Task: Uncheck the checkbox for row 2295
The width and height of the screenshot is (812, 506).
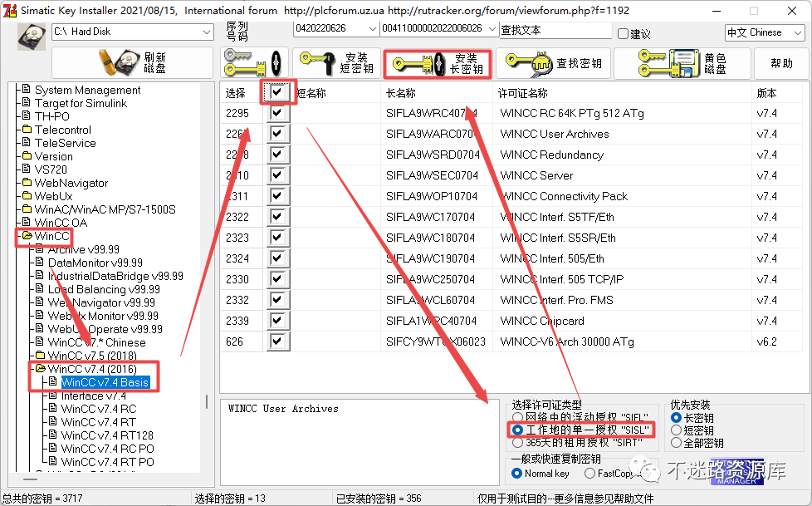Action: (x=277, y=112)
